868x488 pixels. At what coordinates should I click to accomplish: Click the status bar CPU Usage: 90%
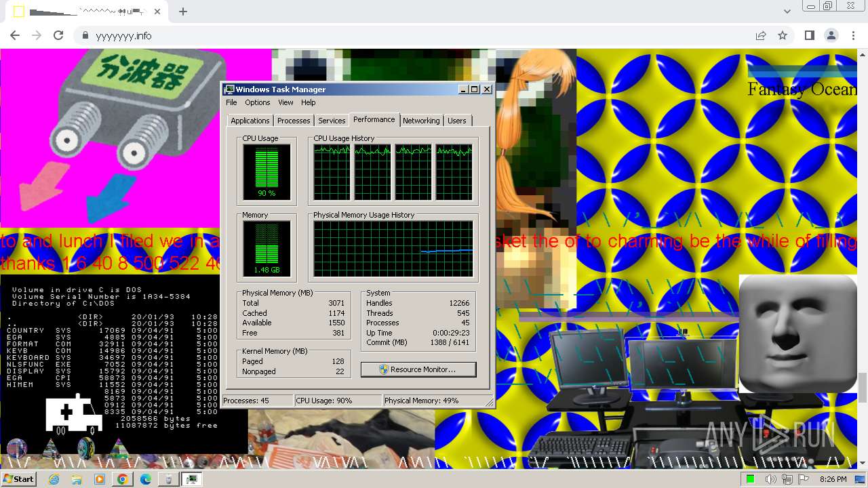click(x=338, y=401)
